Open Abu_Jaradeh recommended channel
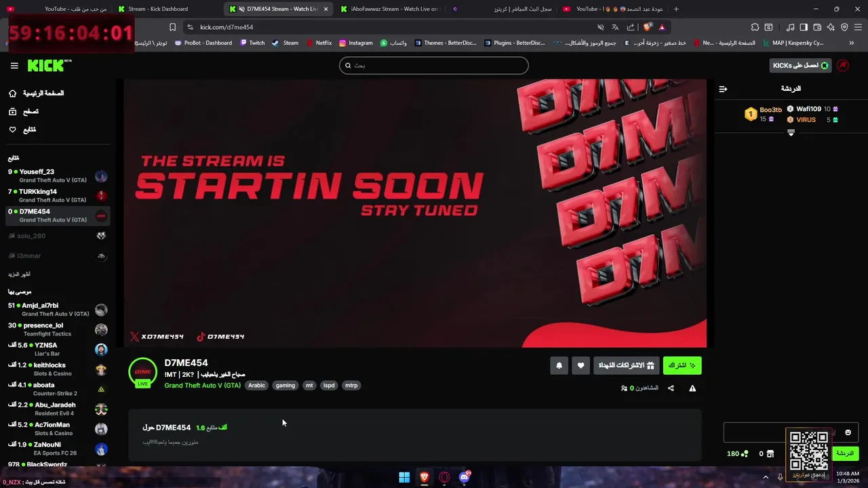Image resolution: width=868 pixels, height=488 pixels. pyautogui.click(x=58, y=409)
